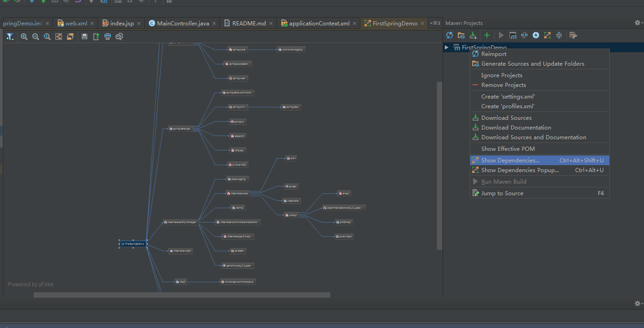Click fit content diagram icon
Viewport: 644px width, 328px height.
click(x=59, y=37)
